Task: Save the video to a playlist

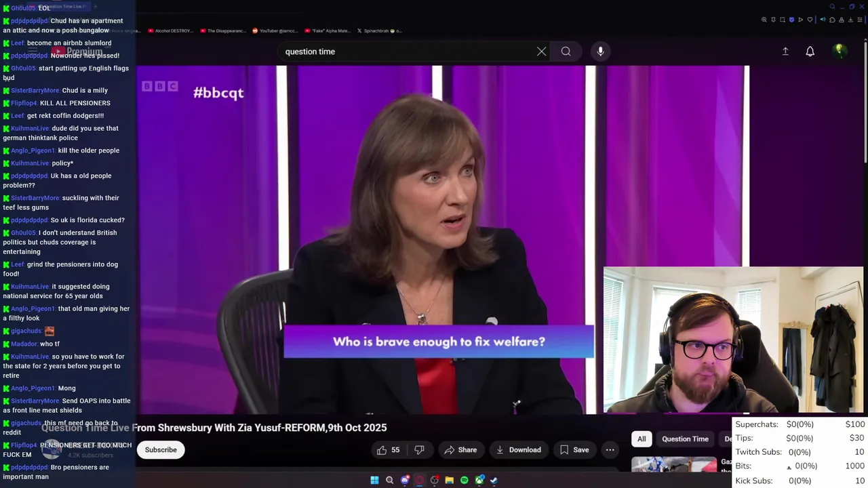Action: (x=574, y=450)
